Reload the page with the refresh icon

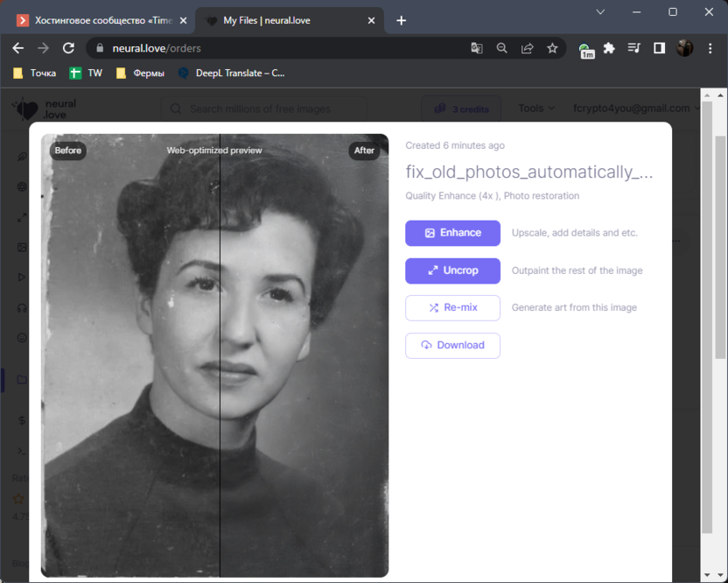click(68, 48)
